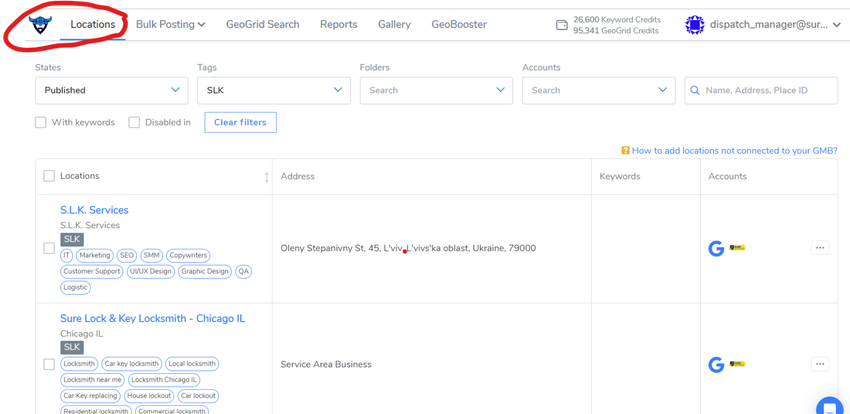850x414 pixels.
Task: Open How to add locations help link
Action: [735, 151]
